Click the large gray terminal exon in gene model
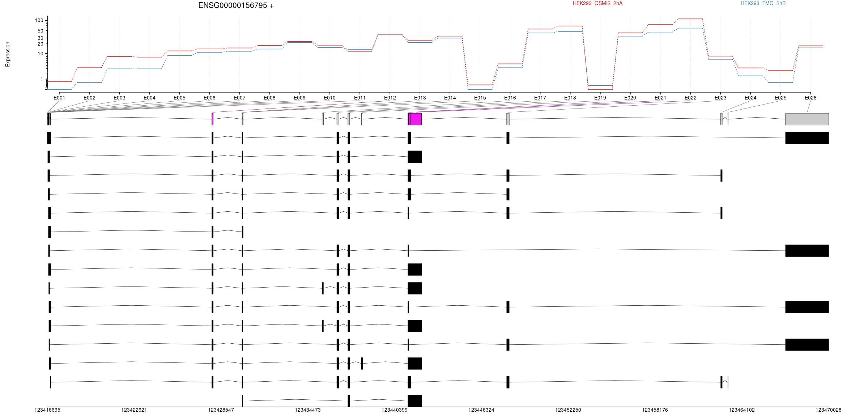Screen dimensions: 868x416 807,119
